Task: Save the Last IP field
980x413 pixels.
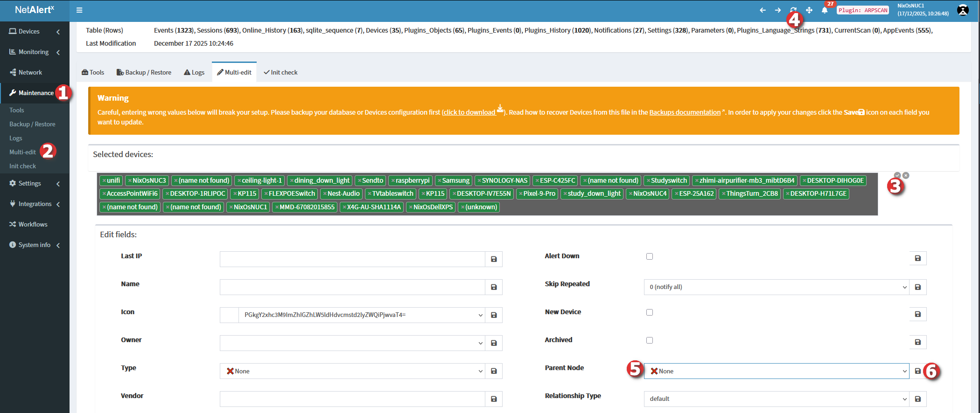Action: click(x=494, y=259)
